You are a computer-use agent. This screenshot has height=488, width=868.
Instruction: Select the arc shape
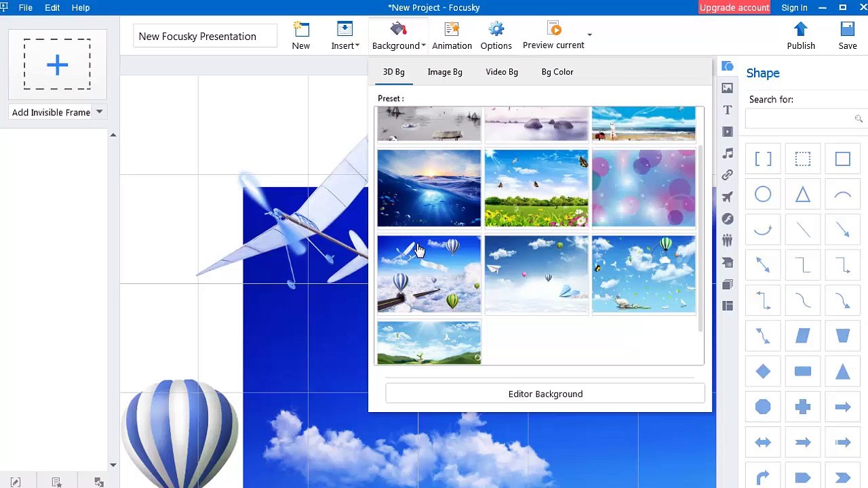click(843, 195)
